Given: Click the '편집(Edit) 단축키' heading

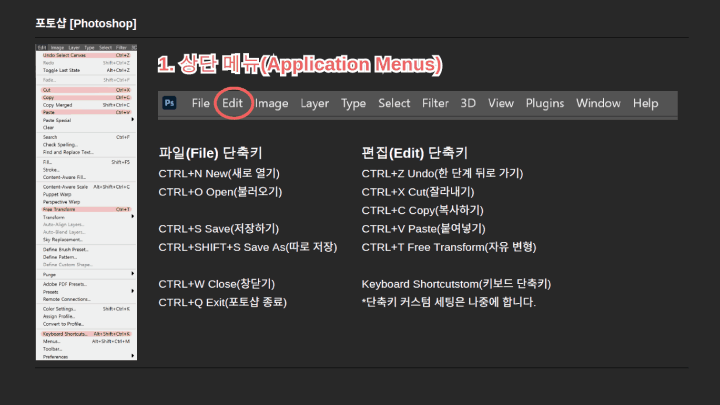Looking at the screenshot, I should tap(415, 153).
